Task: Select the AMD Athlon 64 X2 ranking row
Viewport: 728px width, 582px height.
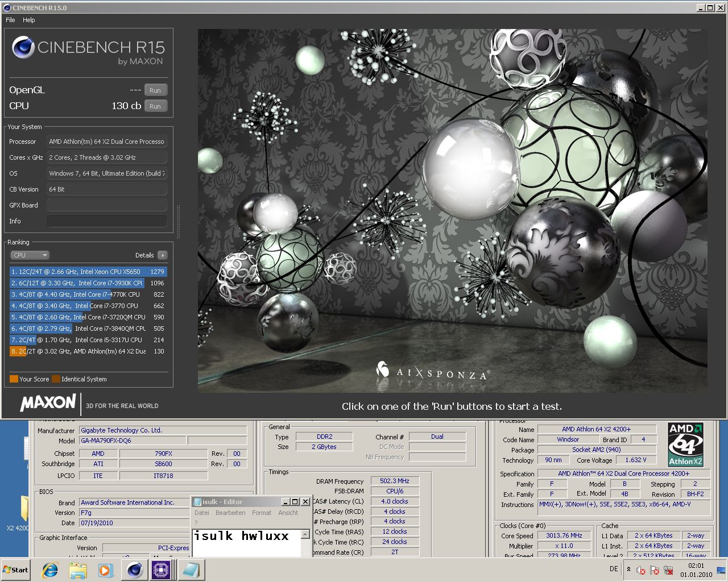Action: [88, 351]
